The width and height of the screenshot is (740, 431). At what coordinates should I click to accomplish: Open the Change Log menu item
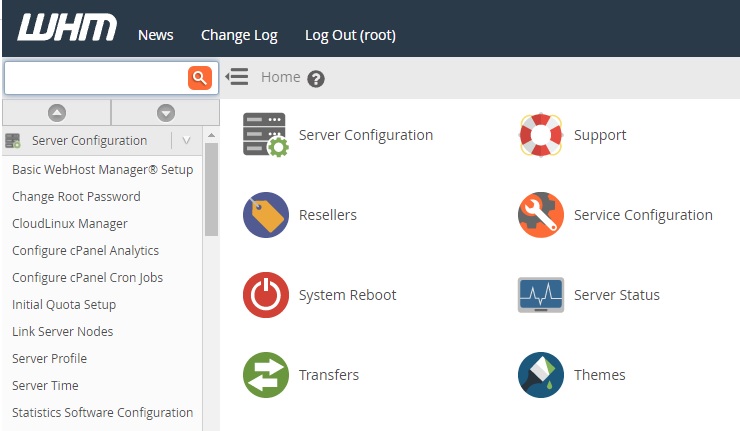[239, 35]
